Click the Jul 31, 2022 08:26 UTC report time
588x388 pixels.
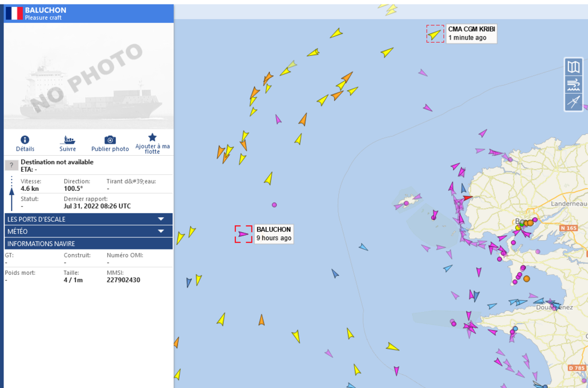tap(97, 206)
